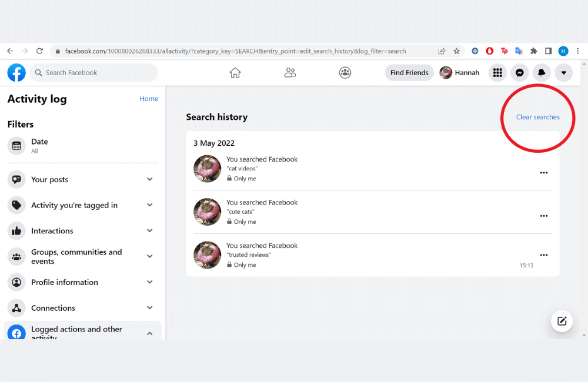Open the Groups icon in navigation bar
This screenshot has height=382, width=588.
[345, 72]
